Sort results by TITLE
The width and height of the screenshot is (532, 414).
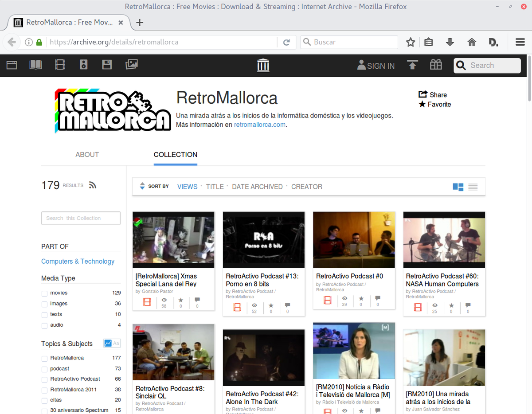pyautogui.click(x=215, y=187)
